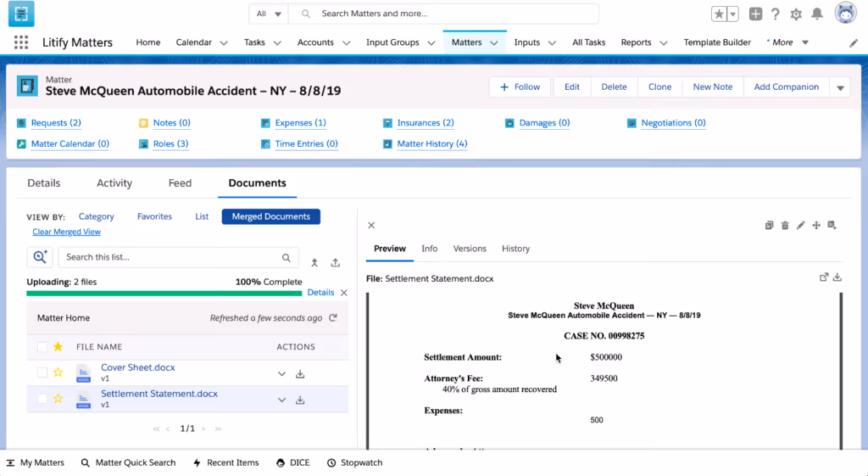Click the advanced search magnifier plus icon
868x476 pixels.
40,257
